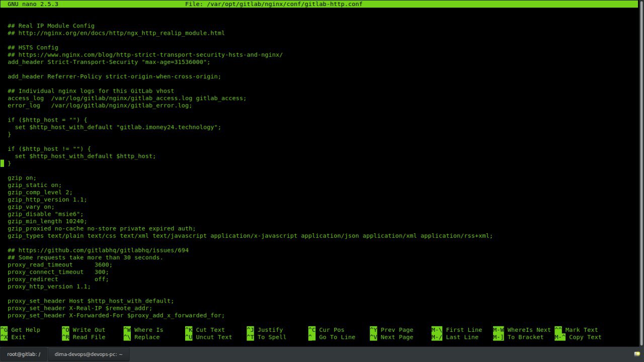This screenshot has height=362, width=644.
Task: Click the Write Out shortcut label
Action: (x=89, y=330)
